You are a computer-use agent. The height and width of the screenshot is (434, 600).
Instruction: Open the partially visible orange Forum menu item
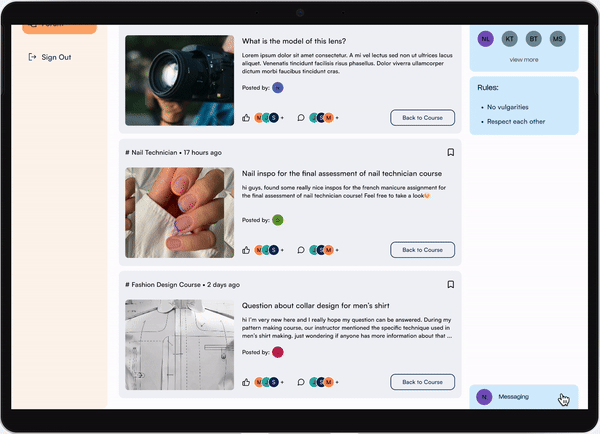[59, 29]
